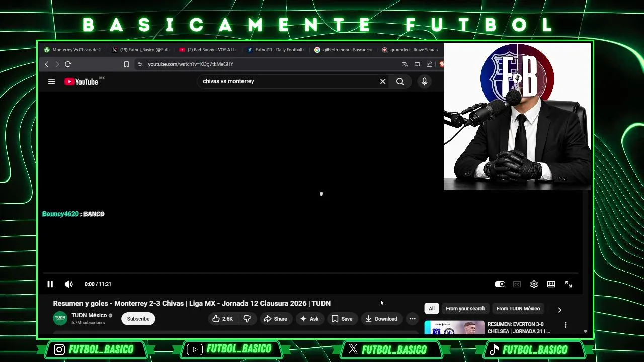Click the video title 'Resumen y goles - Monterrey 2-3 Chivas'
This screenshot has width=644, height=362.
pyautogui.click(x=192, y=303)
